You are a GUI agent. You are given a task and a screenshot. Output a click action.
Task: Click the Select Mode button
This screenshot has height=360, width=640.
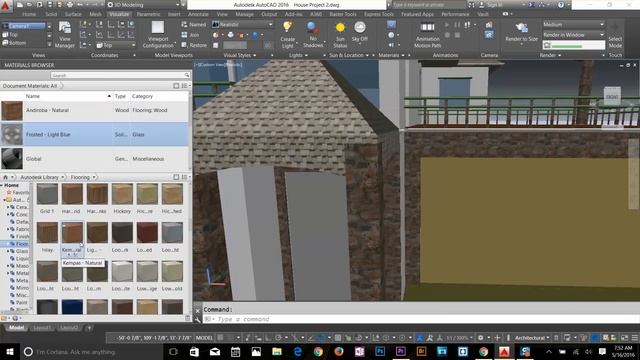click(615, 35)
